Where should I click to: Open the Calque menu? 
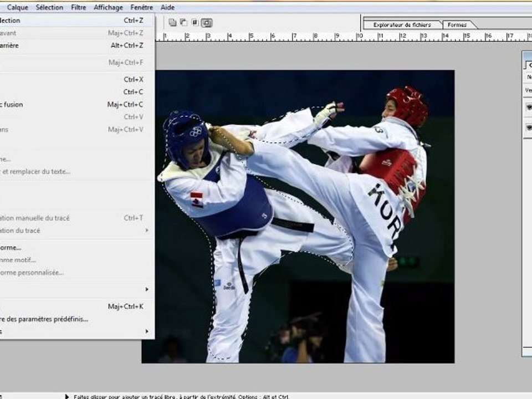tap(17, 7)
